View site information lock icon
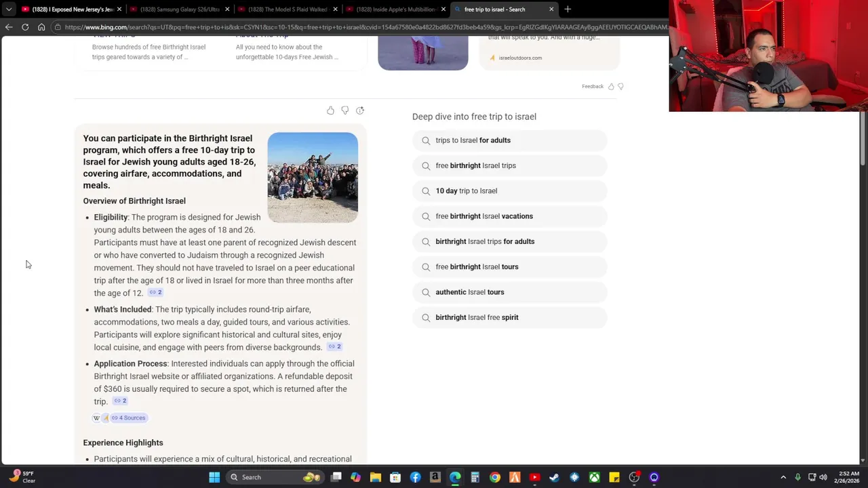This screenshot has height=488, width=868. click(59, 27)
